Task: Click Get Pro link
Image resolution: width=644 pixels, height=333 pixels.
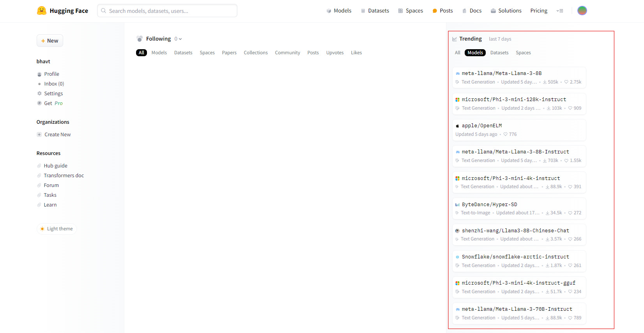Action: [x=50, y=103]
